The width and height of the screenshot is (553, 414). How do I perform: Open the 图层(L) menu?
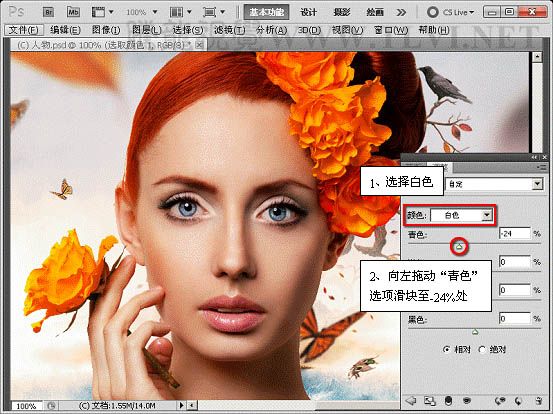pyautogui.click(x=147, y=30)
